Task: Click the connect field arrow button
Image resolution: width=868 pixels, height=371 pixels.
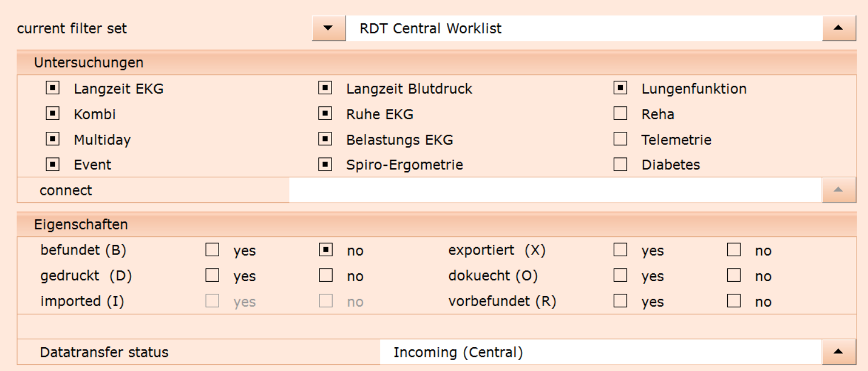Action: tap(839, 190)
